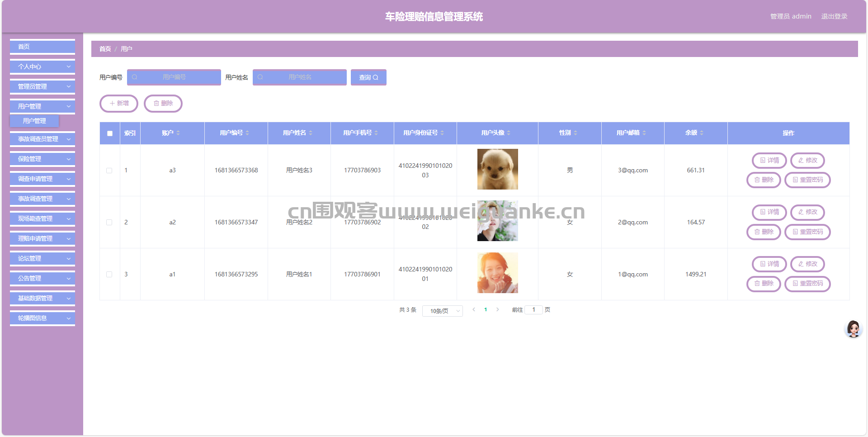Click the bulk 删除 button above table

[163, 104]
